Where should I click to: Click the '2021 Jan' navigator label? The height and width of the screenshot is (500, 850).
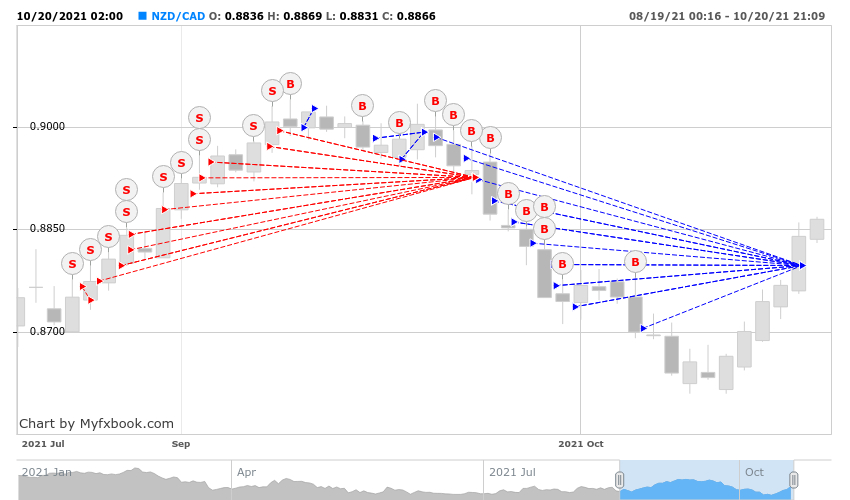click(47, 472)
